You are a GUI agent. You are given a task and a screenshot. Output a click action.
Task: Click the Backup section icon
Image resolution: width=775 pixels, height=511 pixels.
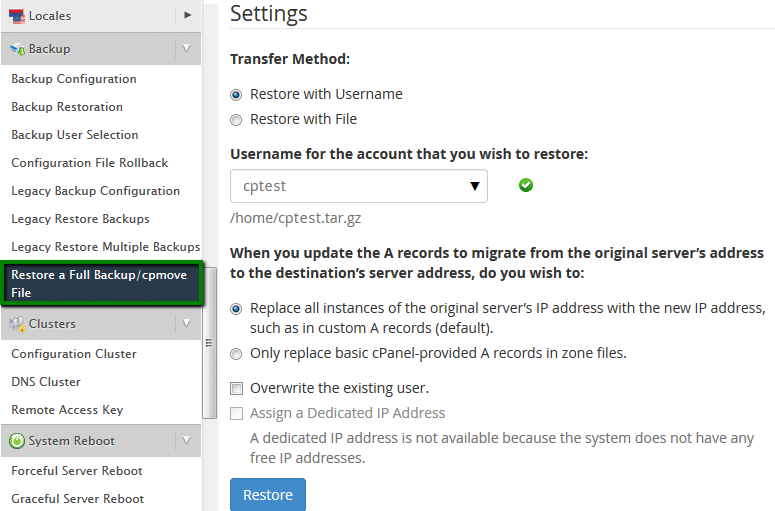(17, 49)
